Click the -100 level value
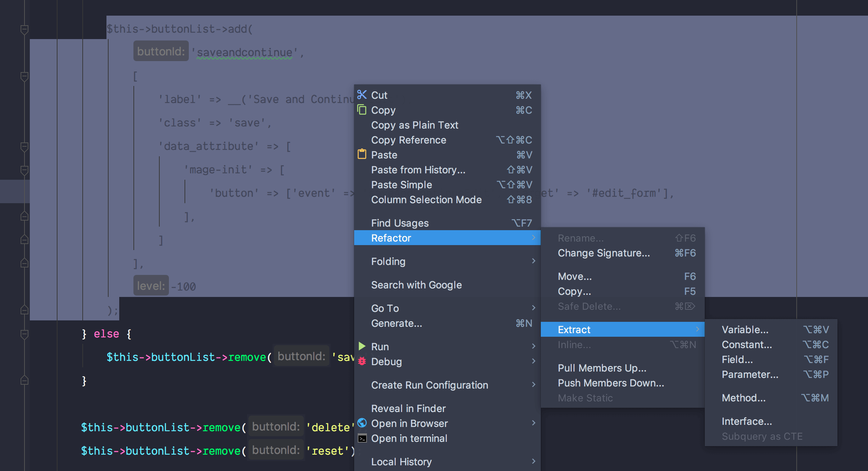Image resolution: width=868 pixels, height=471 pixels. click(183, 286)
